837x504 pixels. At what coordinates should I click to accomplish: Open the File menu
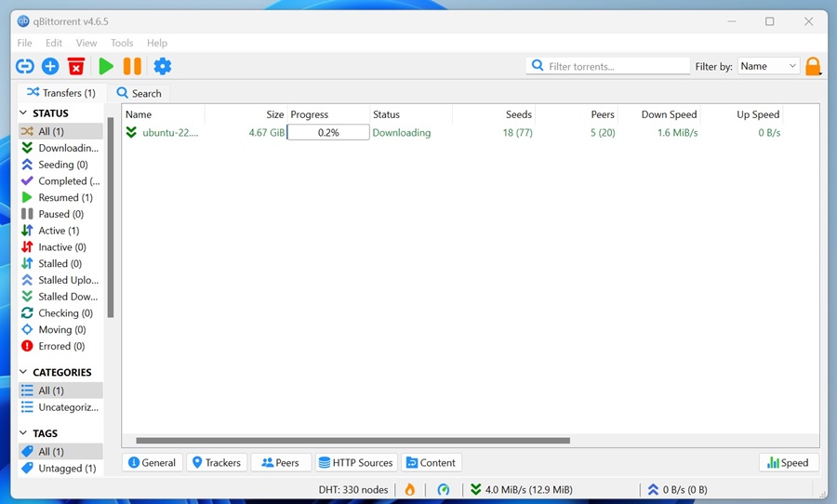click(24, 43)
